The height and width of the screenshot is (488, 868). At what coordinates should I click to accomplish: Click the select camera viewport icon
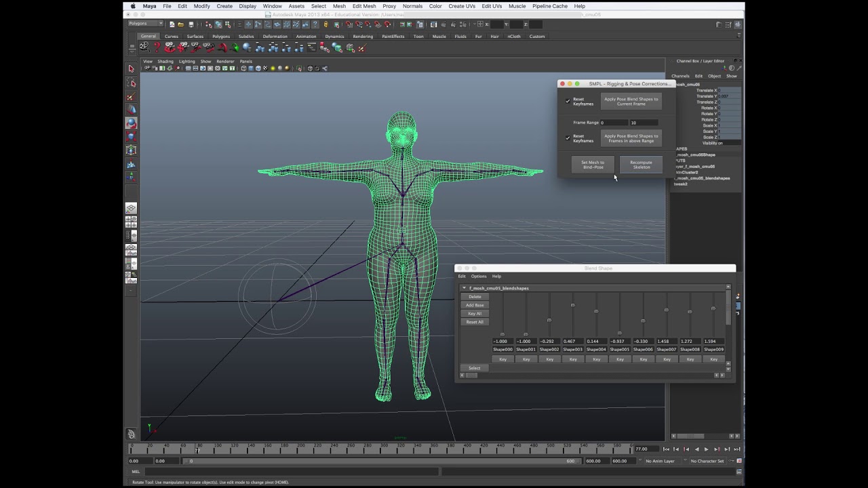click(x=146, y=68)
